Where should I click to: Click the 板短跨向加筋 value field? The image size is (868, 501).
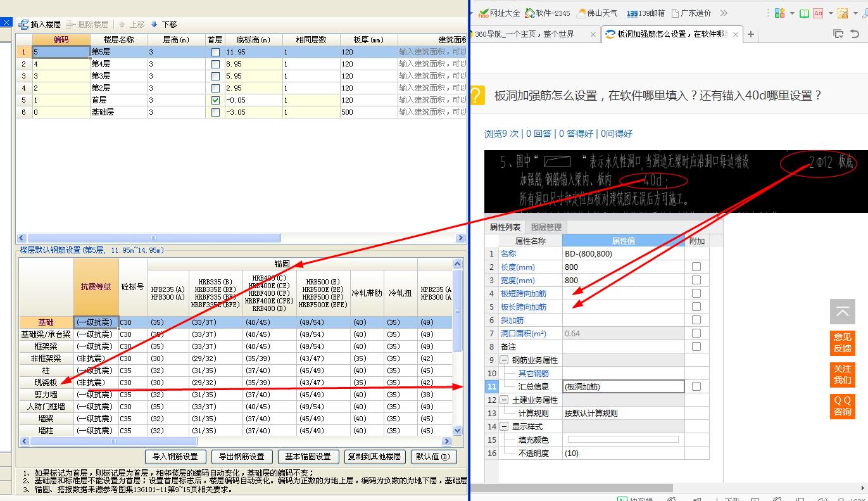(623, 293)
